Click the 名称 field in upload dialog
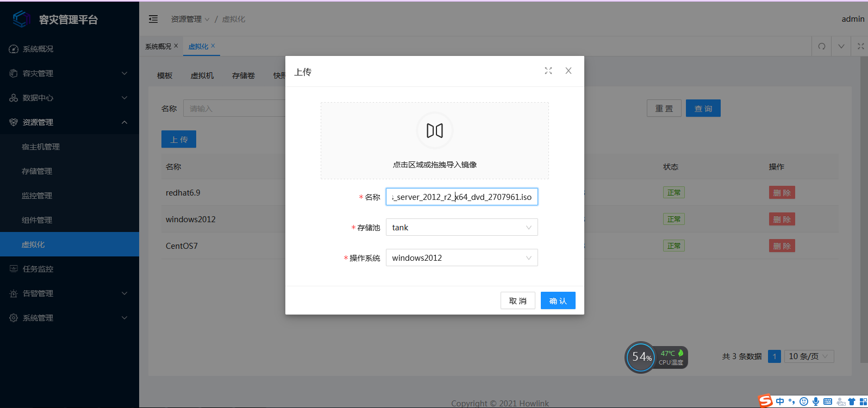Image resolution: width=868 pixels, height=408 pixels. pos(462,197)
